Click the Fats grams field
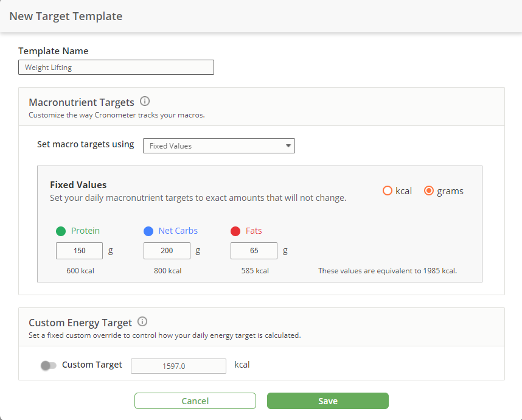Screen dimensions: 522x420 tap(254, 251)
